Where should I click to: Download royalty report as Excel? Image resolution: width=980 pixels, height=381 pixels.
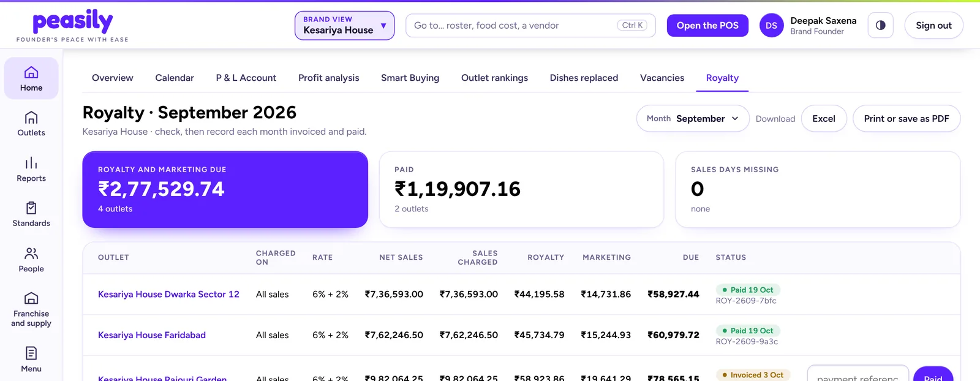pyautogui.click(x=824, y=118)
